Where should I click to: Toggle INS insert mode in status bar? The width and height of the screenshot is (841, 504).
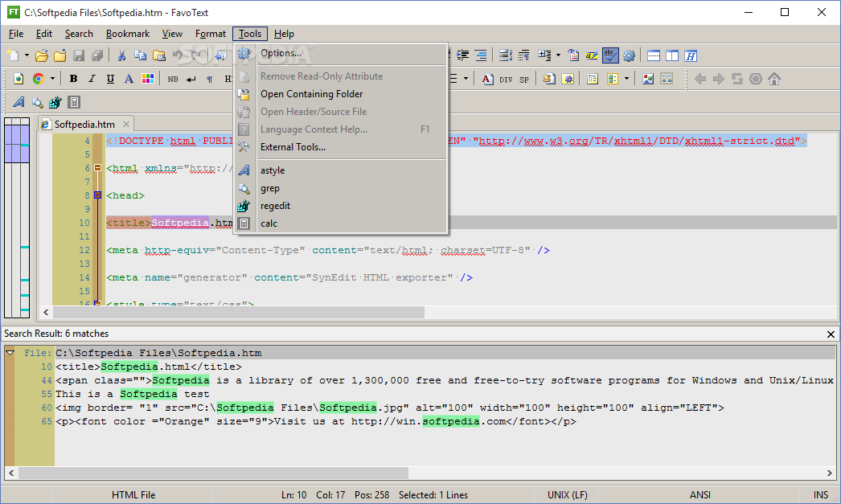821,495
